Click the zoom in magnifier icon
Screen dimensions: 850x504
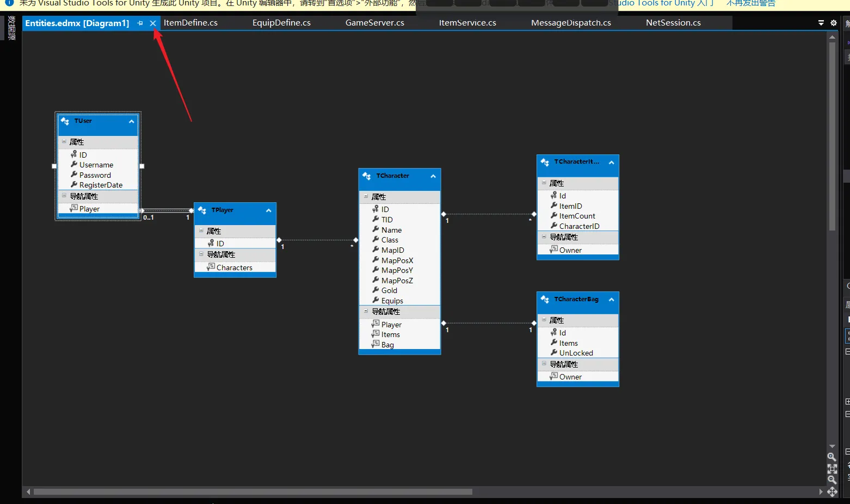[x=831, y=457]
